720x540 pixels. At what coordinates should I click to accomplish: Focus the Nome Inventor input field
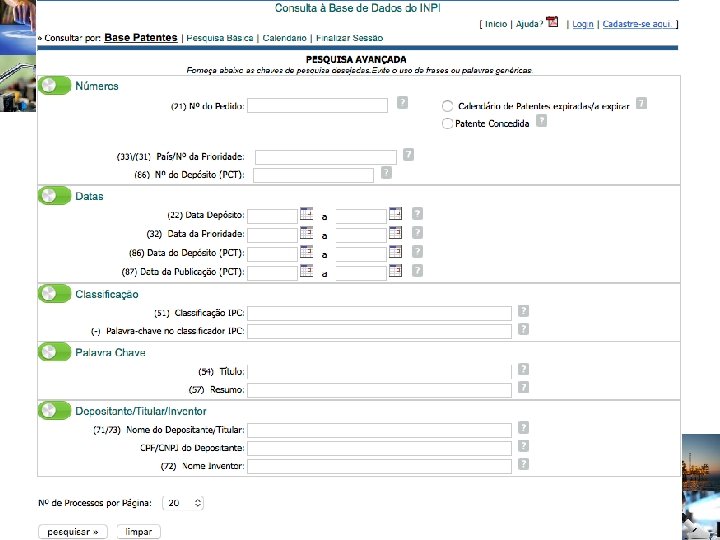(379, 466)
